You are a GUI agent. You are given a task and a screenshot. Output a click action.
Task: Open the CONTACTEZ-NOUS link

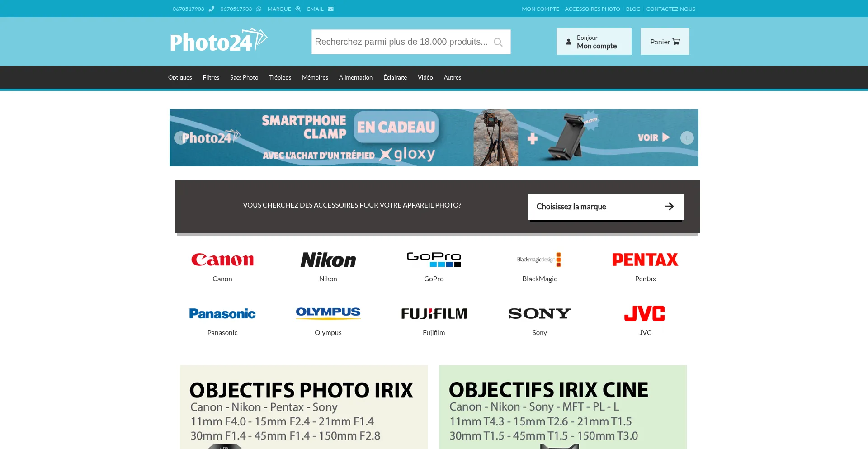pos(670,9)
